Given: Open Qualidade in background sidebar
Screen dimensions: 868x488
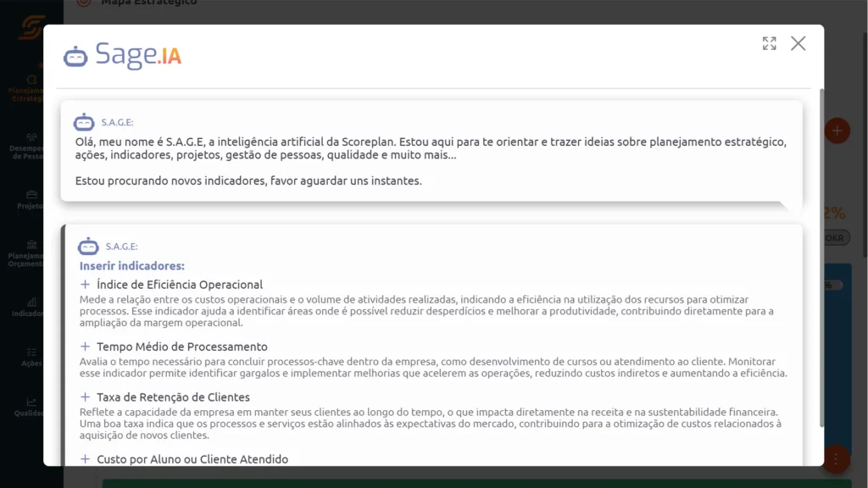Looking at the screenshot, I should click(x=29, y=408).
